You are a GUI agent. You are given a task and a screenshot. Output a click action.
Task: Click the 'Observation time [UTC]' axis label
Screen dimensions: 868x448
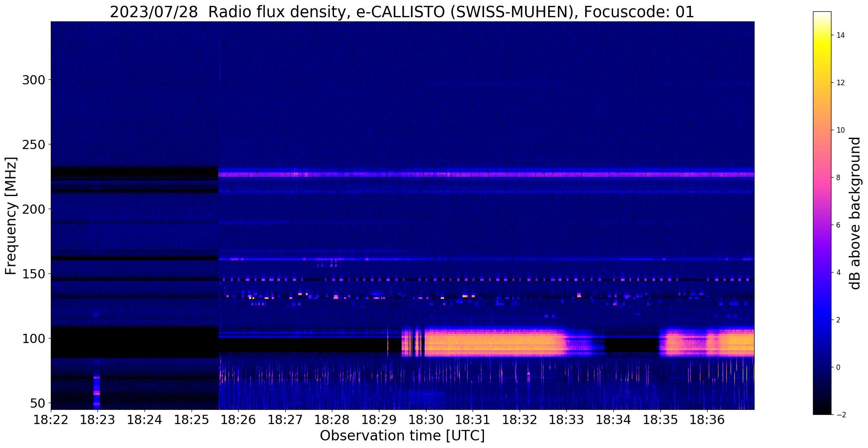(402, 436)
